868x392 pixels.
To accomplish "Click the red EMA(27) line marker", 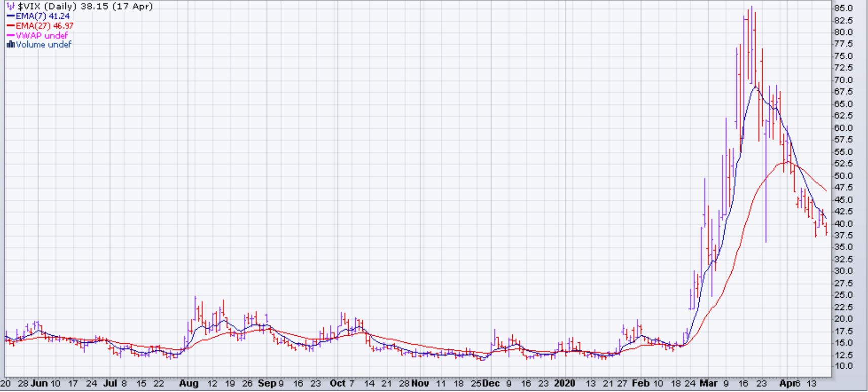I will point(11,26).
